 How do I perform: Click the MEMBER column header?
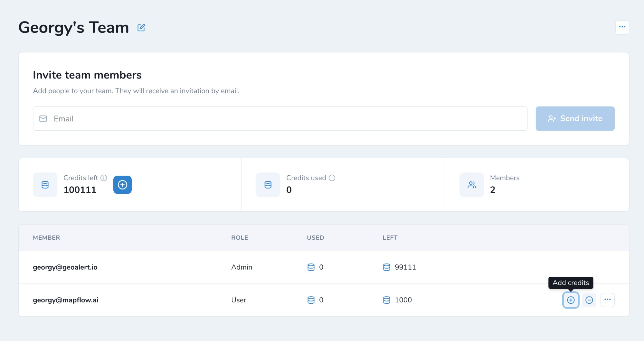[x=46, y=238]
